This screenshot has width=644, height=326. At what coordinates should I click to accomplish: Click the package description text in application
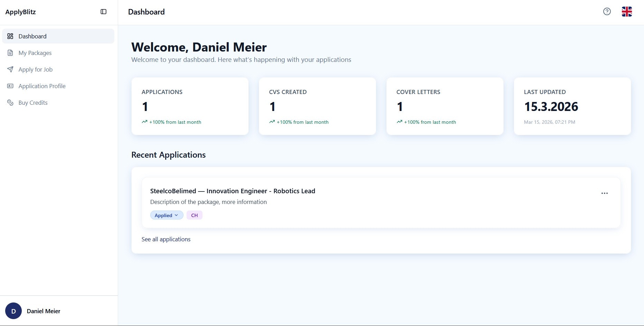point(208,202)
